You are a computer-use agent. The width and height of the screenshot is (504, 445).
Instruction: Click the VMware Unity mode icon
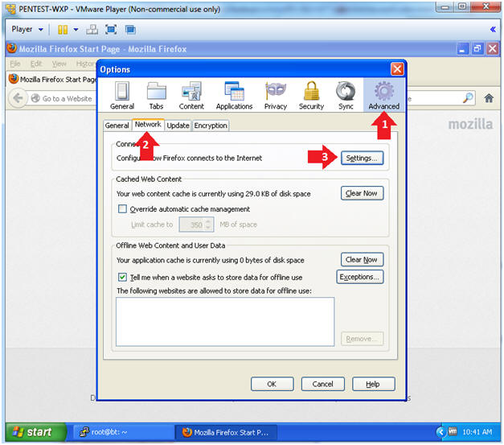pyautogui.click(x=130, y=30)
